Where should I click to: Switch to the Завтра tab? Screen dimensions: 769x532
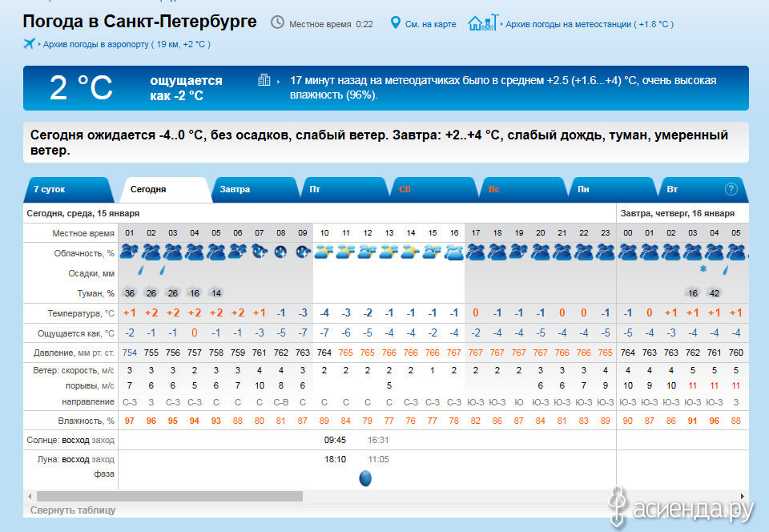(255, 189)
